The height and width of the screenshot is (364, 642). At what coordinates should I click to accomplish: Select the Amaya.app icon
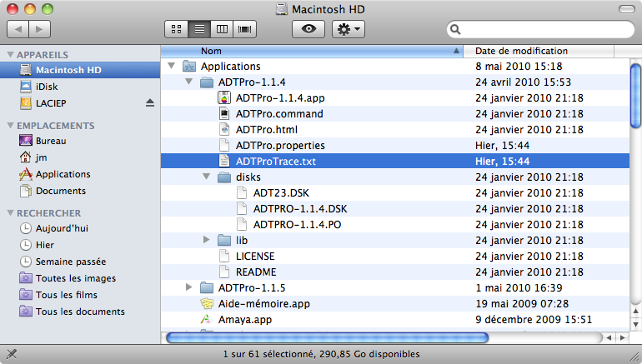pos(207,319)
